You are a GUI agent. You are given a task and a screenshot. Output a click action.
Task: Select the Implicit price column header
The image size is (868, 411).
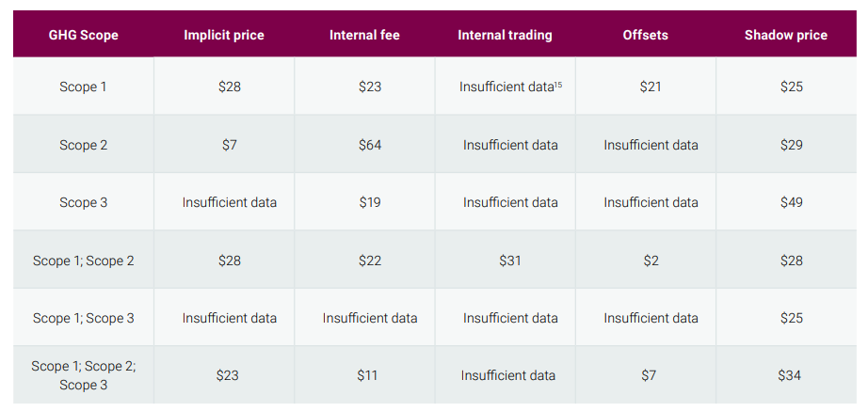click(224, 36)
